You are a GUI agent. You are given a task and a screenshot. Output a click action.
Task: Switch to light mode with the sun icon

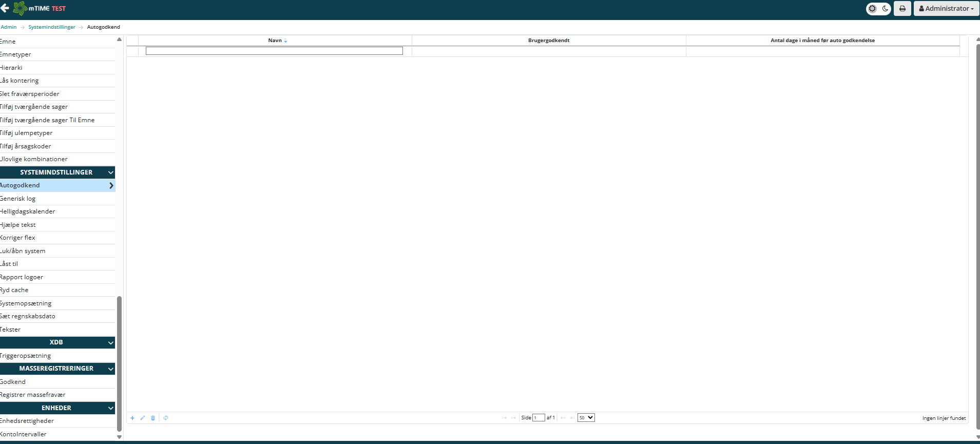click(x=872, y=9)
